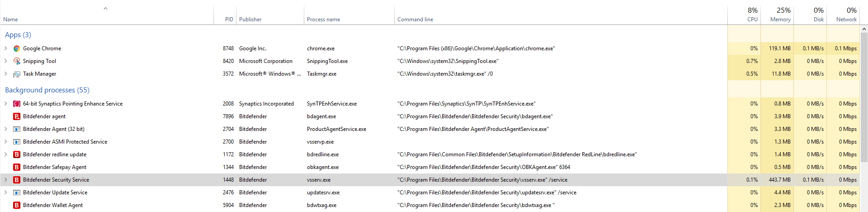The image size is (868, 212).
Task: Expand Bitdefender ASMI Protected Service row
Action: [x=5, y=142]
